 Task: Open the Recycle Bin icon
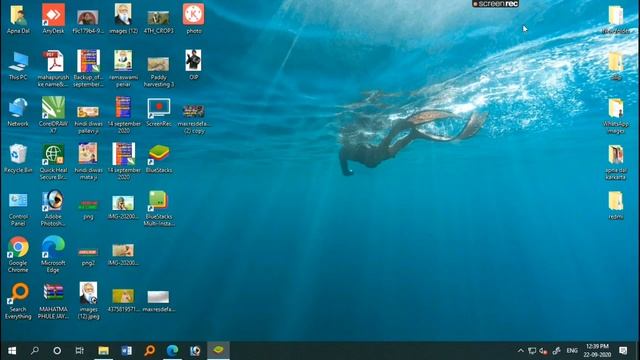[x=18, y=158]
